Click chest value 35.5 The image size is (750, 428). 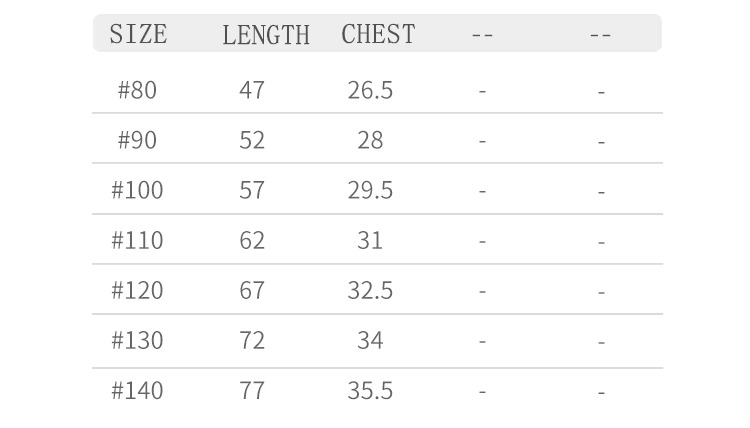click(x=370, y=390)
